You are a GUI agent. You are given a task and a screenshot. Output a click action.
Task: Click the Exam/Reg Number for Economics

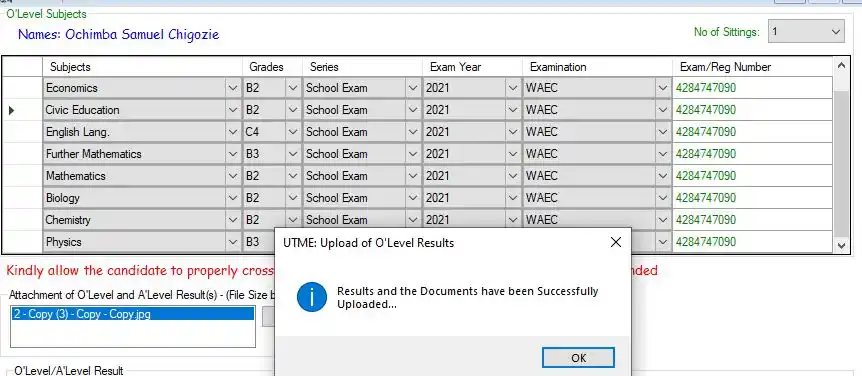pos(752,88)
